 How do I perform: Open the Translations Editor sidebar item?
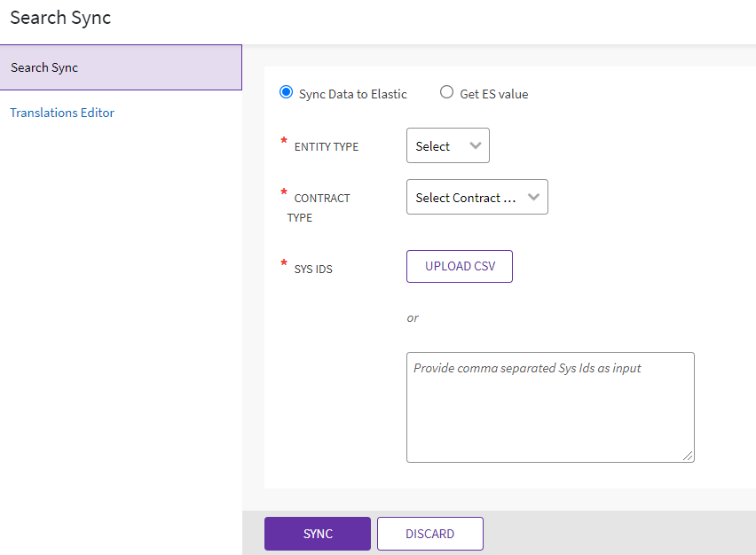(62, 113)
